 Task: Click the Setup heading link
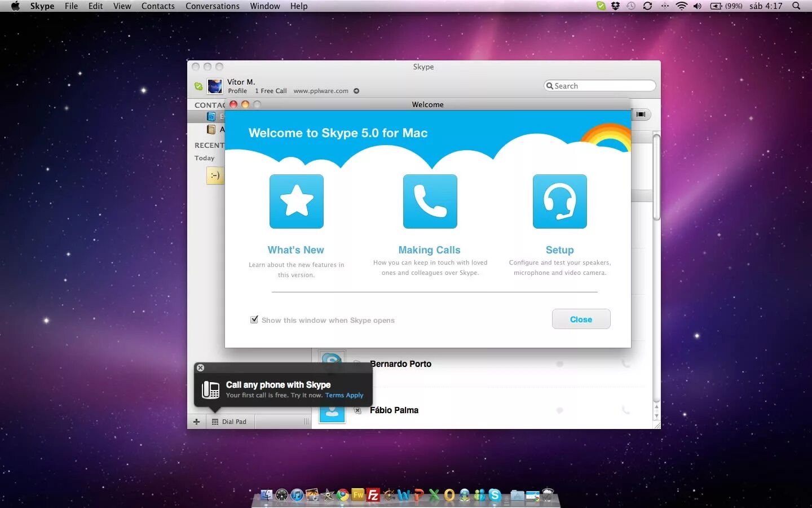560,250
